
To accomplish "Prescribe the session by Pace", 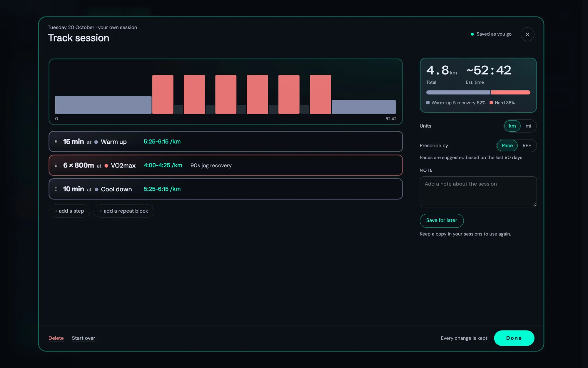I will [x=507, y=146].
